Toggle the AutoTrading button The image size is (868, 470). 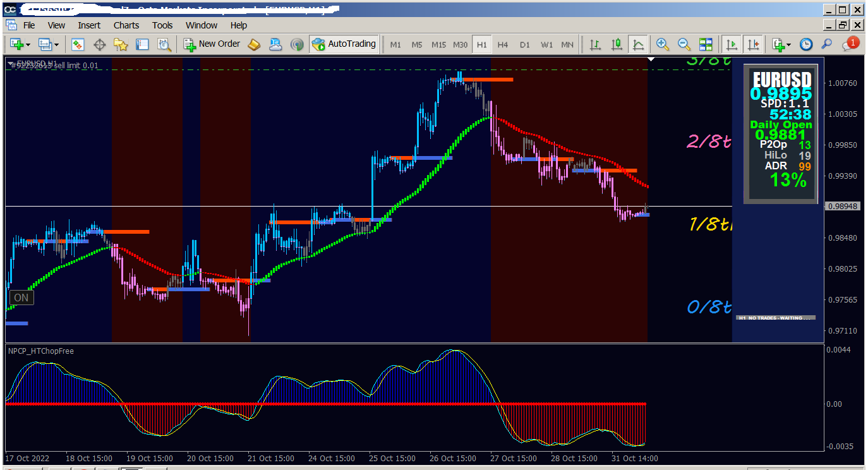point(344,44)
